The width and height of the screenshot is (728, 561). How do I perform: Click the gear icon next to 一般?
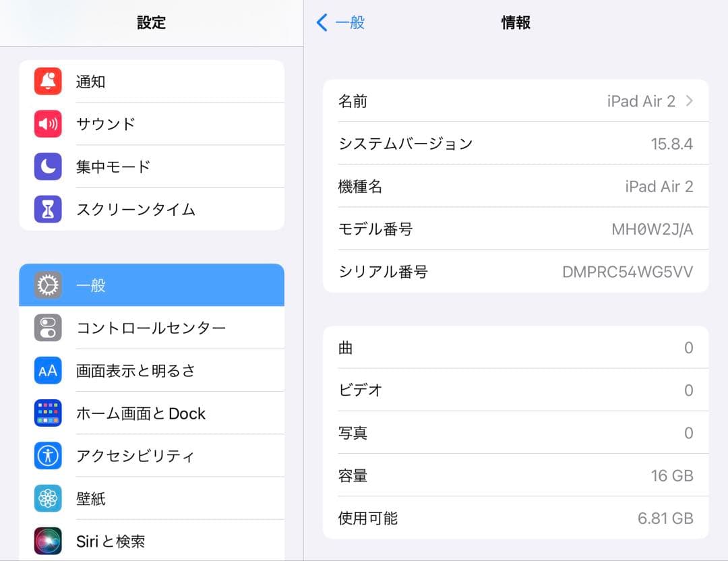pyautogui.click(x=47, y=285)
